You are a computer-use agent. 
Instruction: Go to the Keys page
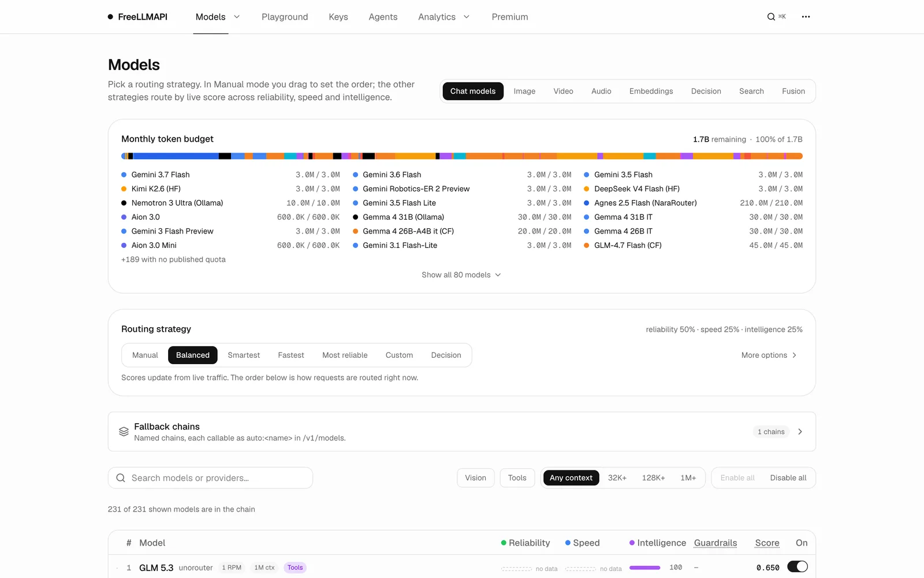[x=338, y=17]
